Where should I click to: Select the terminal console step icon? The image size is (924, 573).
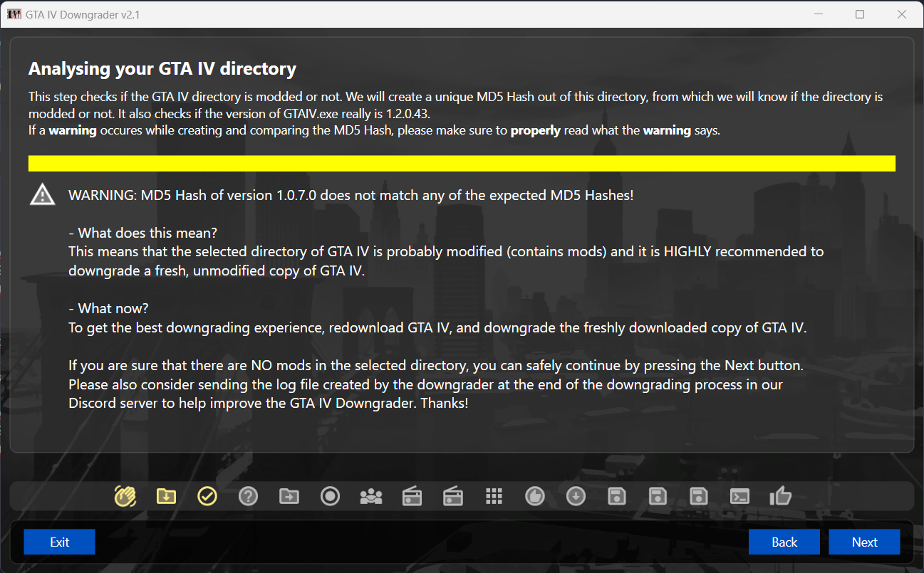tap(740, 495)
